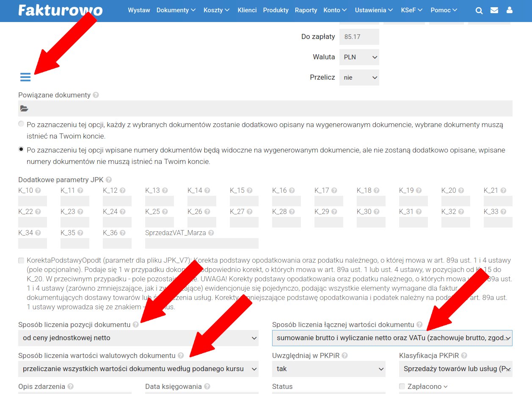Go to Wystaw in the navigation
Image resolution: width=532 pixels, height=394 pixels.
pyautogui.click(x=139, y=10)
